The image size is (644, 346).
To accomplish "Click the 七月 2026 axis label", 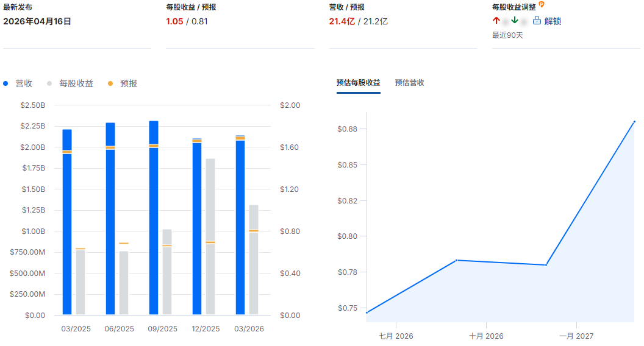I will pyautogui.click(x=396, y=336).
